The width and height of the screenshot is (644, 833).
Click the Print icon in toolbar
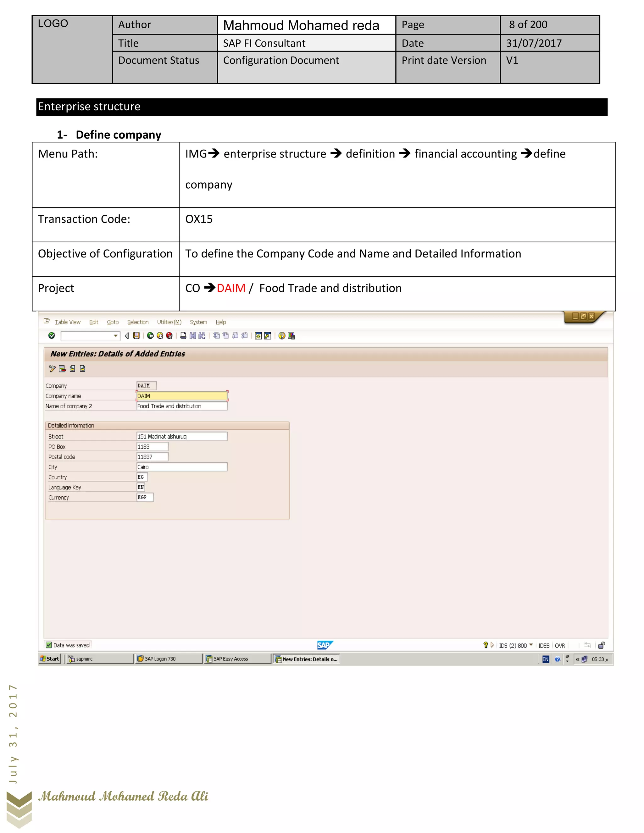184,336
